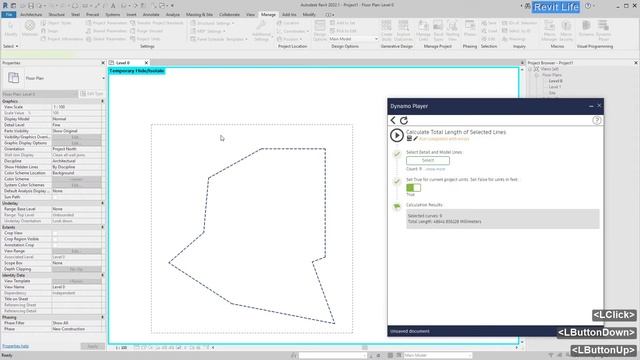This screenshot has width=640, height=360.
Task: Click Create Study in Generative Design
Action: coord(387,31)
